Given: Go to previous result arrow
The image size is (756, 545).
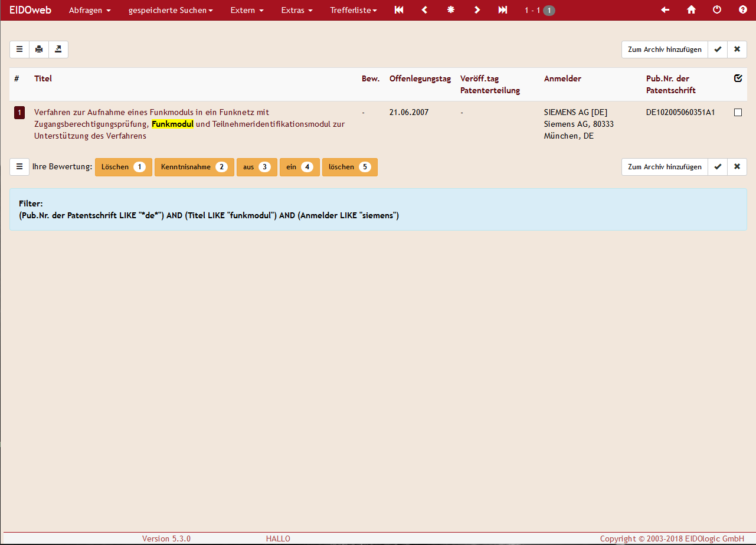Looking at the screenshot, I should pyautogui.click(x=424, y=10).
